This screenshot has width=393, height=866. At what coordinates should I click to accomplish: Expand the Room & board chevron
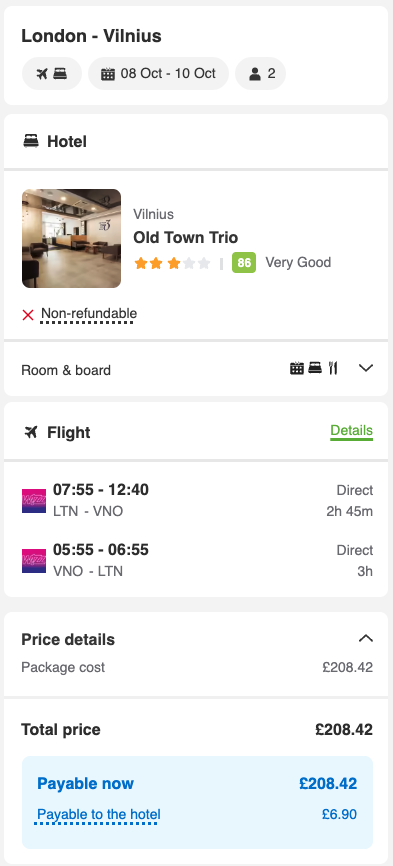coord(366,368)
